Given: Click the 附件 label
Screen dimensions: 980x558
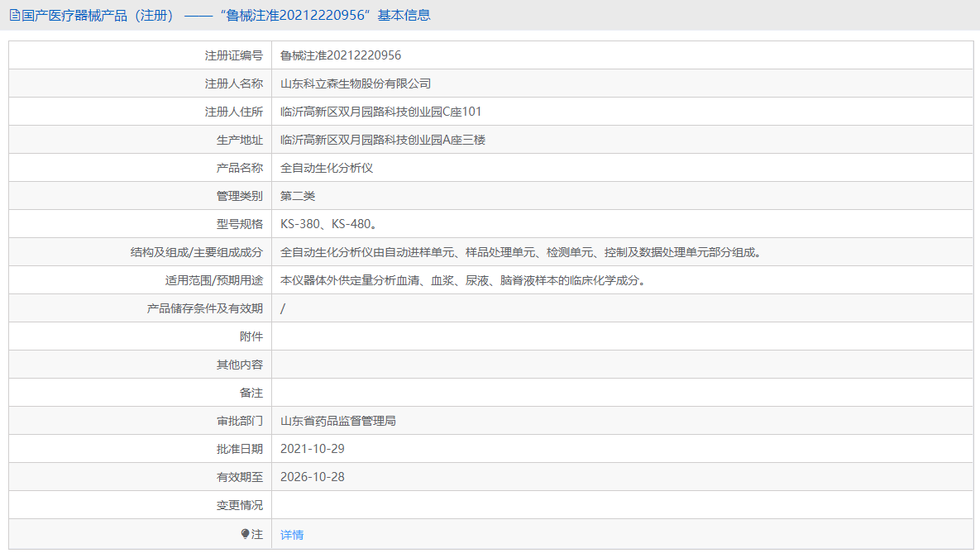Looking at the screenshot, I should (x=251, y=336).
